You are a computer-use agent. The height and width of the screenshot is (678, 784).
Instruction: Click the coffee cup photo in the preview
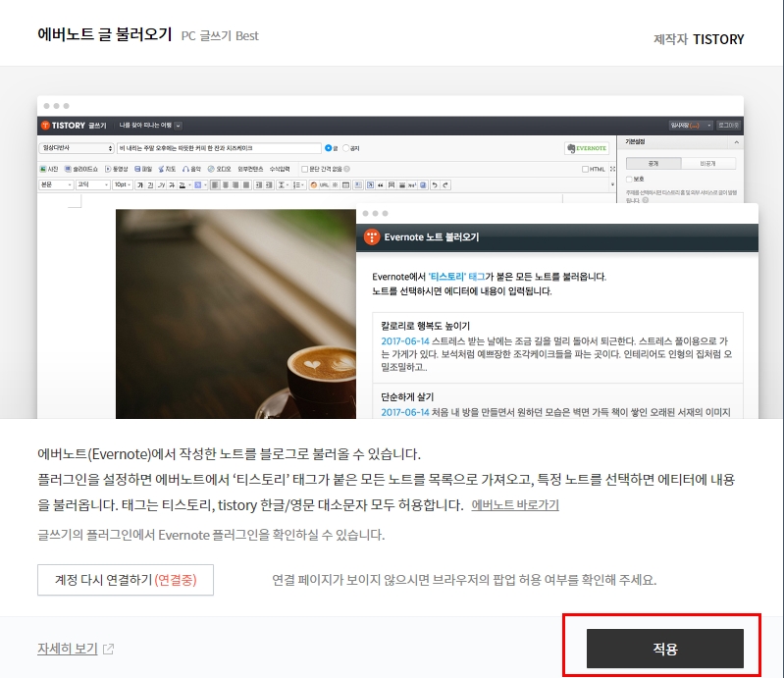[235, 314]
